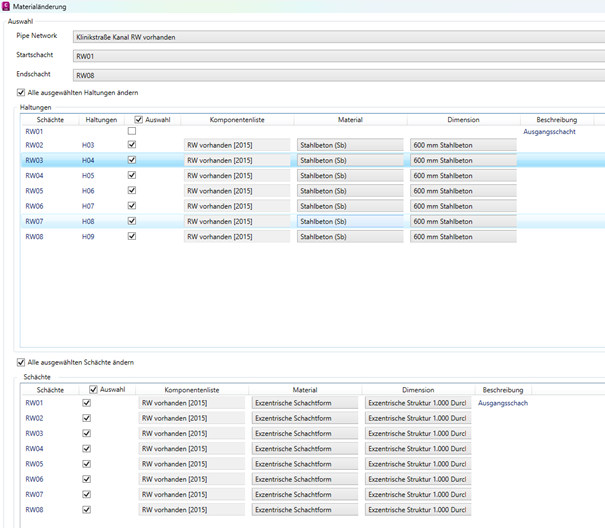Select the H09 Haltung row cell

pyautogui.click(x=88, y=237)
